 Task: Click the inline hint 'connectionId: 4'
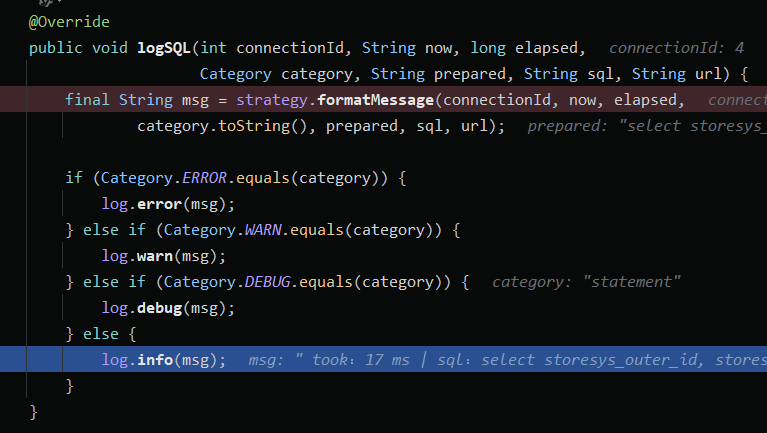677,48
